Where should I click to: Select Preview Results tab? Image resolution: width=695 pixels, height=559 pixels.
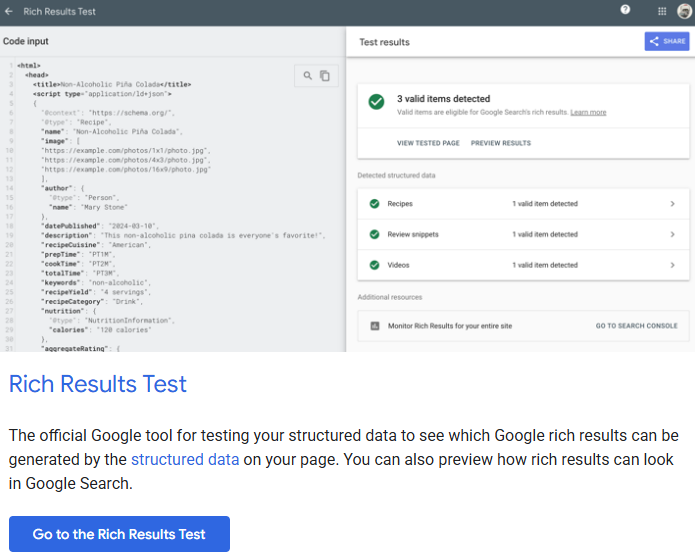click(500, 143)
